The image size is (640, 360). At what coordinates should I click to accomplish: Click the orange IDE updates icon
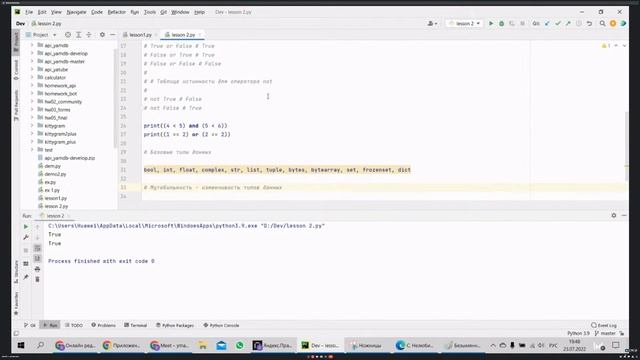[613, 24]
